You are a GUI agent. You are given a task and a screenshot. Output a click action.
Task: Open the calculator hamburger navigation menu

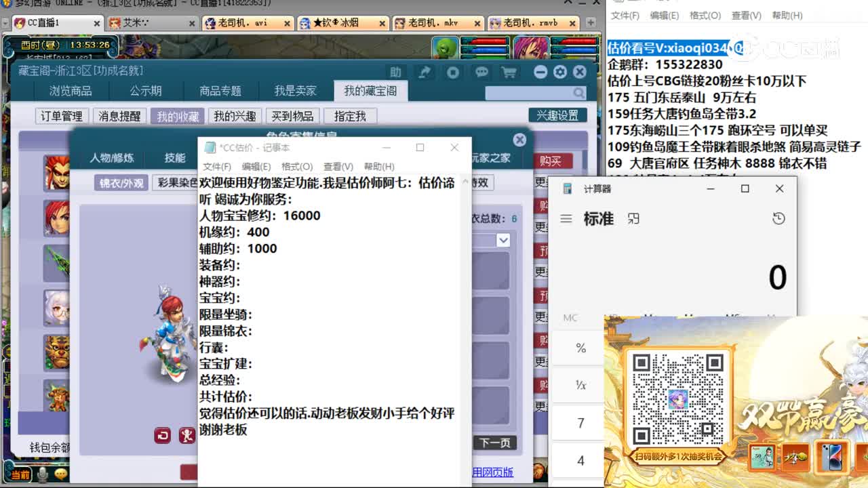click(566, 219)
